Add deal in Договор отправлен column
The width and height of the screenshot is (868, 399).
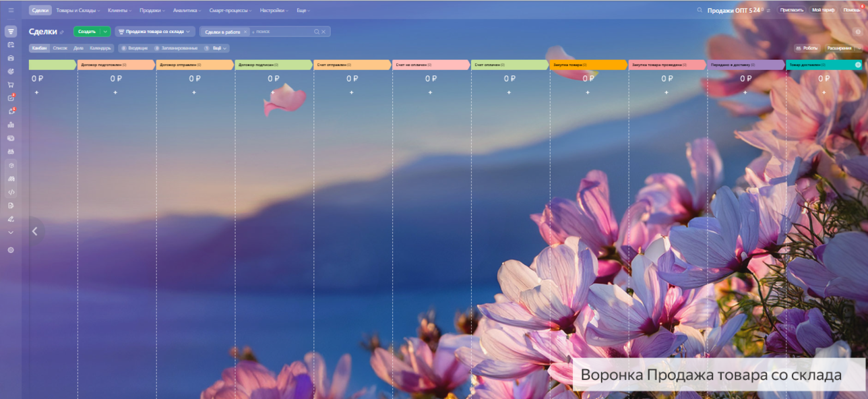[x=194, y=92]
